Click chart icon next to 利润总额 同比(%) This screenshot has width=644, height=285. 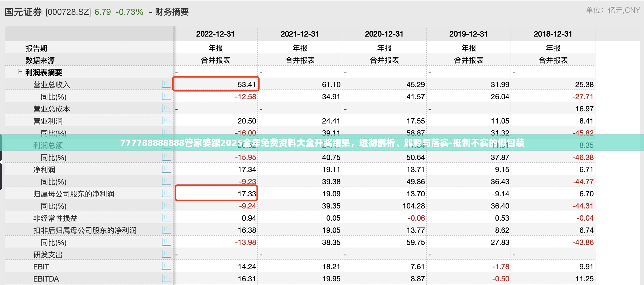pyautogui.click(x=166, y=157)
